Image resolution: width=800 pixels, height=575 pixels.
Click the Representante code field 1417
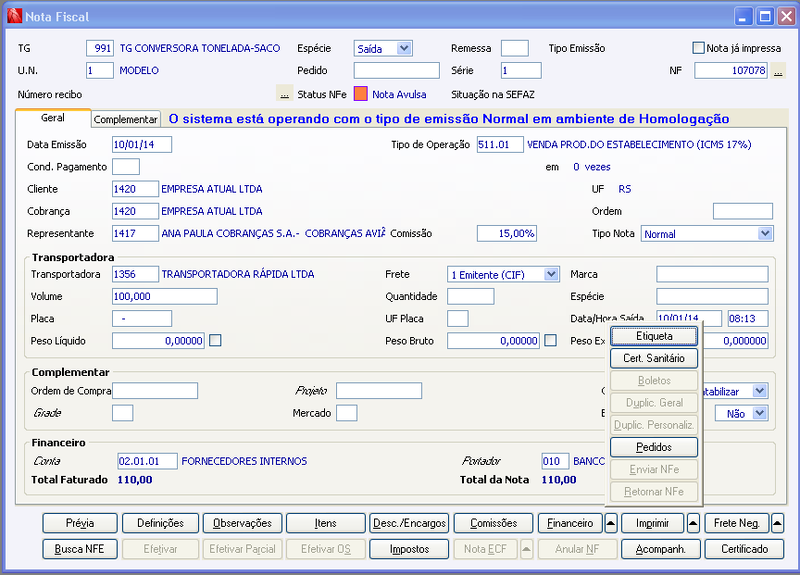click(x=135, y=233)
